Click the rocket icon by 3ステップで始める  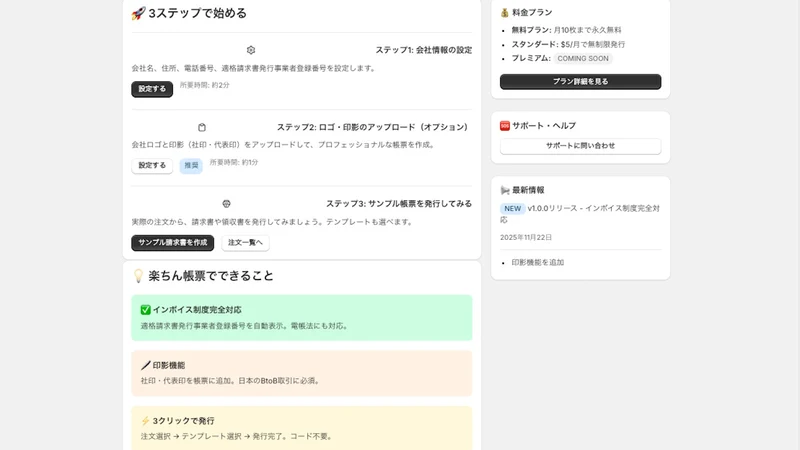pos(138,13)
